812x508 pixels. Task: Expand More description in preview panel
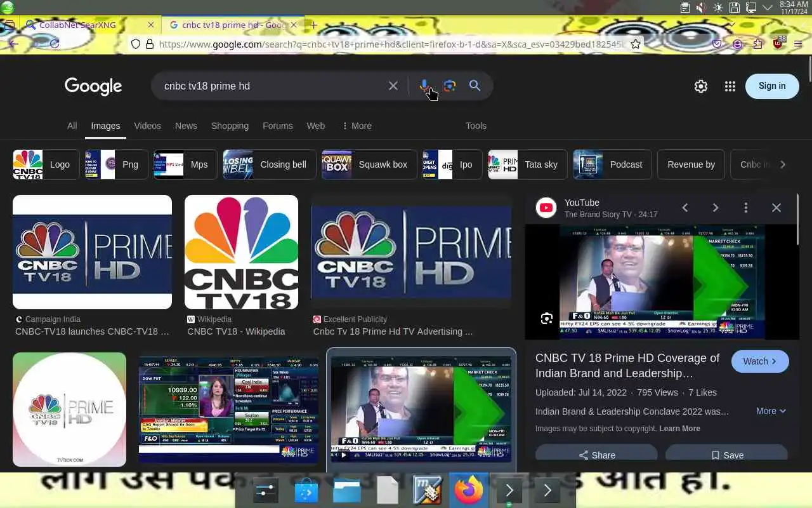[x=771, y=411]
